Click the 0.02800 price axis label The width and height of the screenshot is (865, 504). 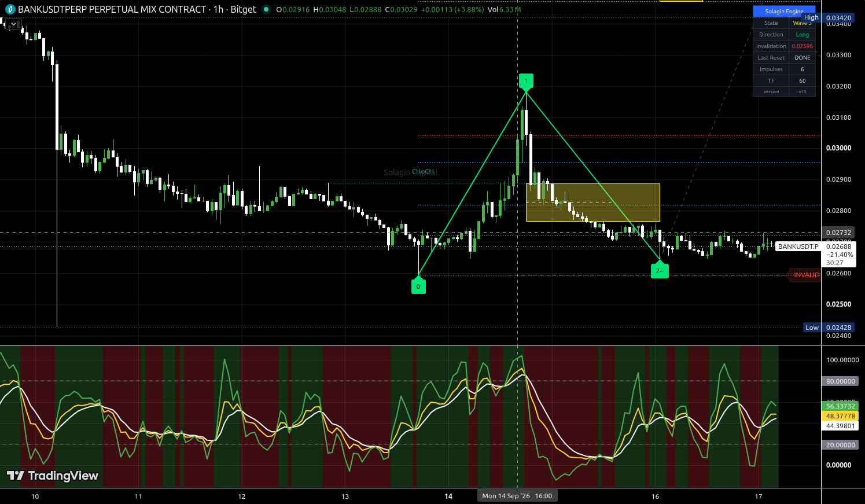[x=838, y=211]
